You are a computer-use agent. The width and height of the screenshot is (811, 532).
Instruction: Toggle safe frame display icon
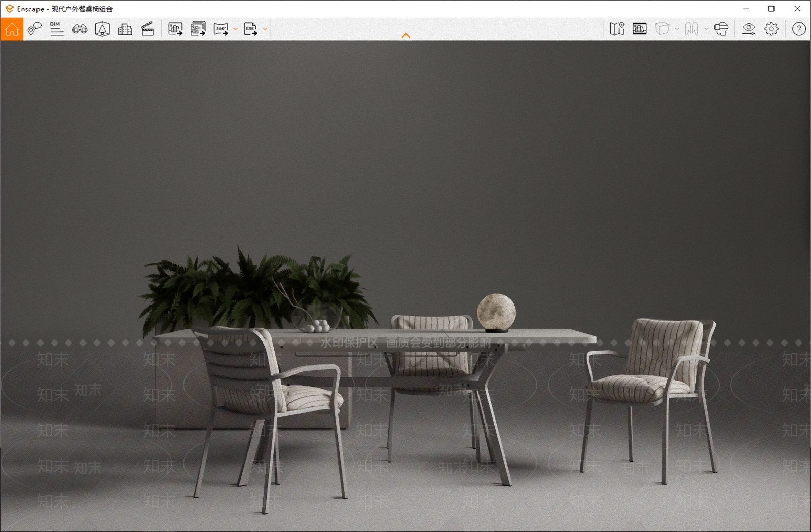point(640,29)
